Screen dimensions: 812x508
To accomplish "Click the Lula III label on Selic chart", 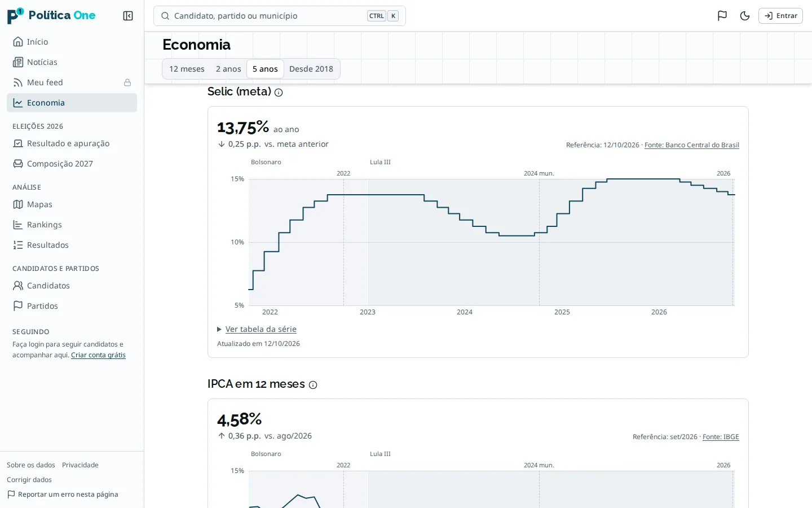I will [x=380, y=162].
